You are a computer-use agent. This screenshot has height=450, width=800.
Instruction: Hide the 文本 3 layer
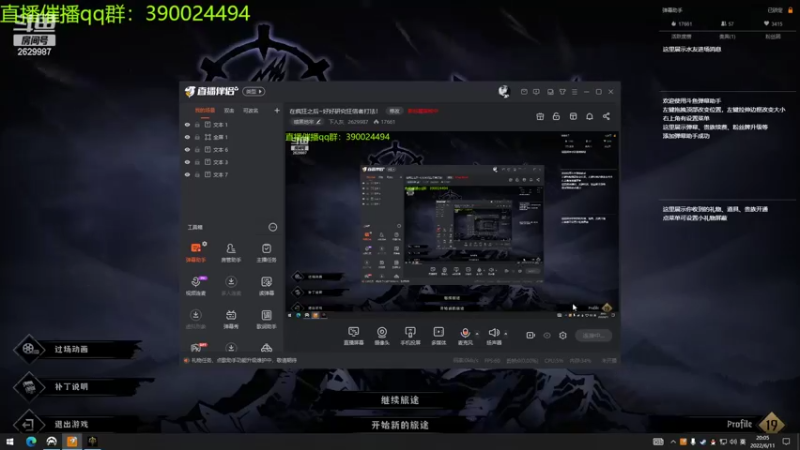[x=187, y=162]
